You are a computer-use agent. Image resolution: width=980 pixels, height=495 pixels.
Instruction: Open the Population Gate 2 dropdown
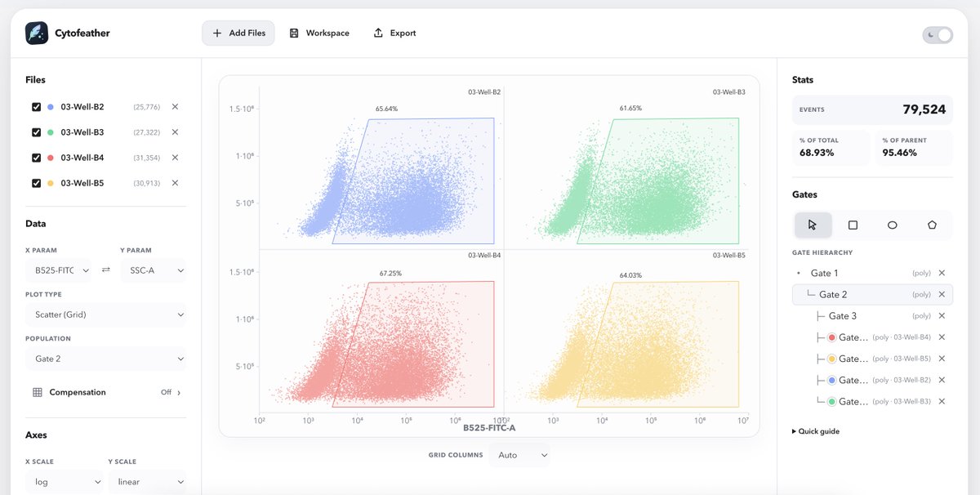(105, 359)
